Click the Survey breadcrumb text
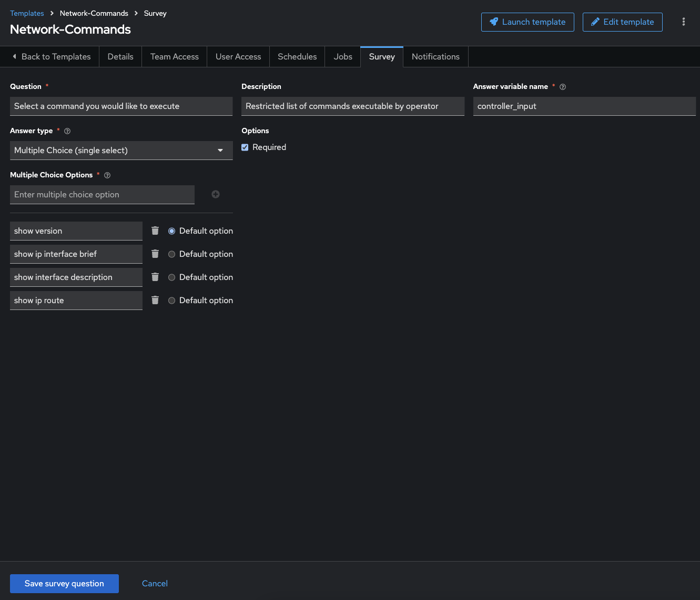700x600 pixels. 155,13
